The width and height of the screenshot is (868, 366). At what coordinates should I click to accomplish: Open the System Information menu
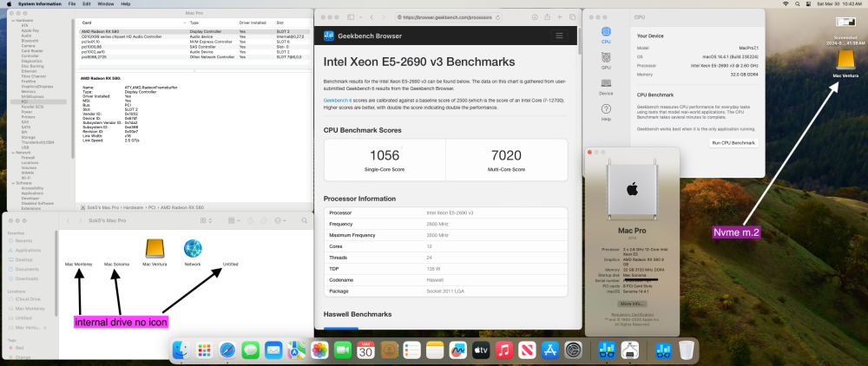pyautogui.click(x=39, y=3)
